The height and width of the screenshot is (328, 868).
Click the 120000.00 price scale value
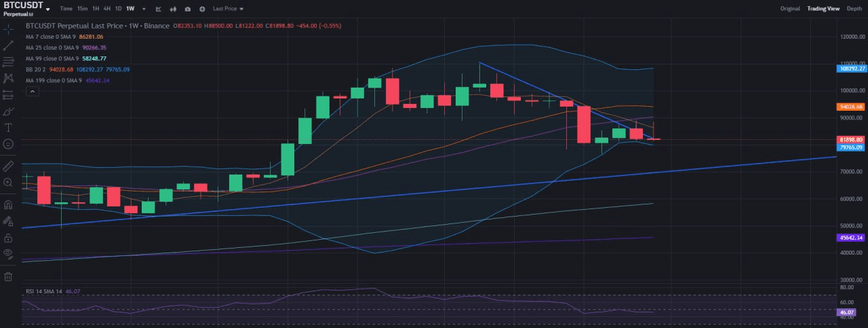tap(852, 37)
